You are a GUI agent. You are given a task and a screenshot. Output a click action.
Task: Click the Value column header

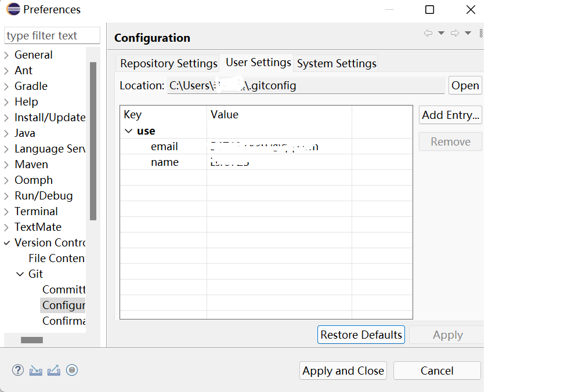click(279, 115)
